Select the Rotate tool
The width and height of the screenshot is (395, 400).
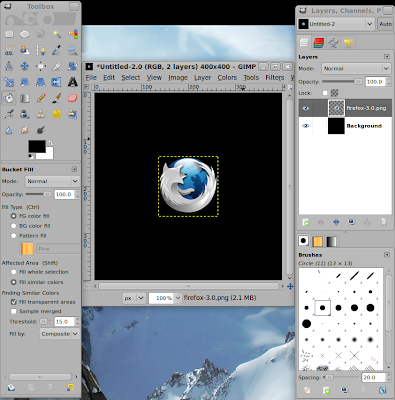[x=73, y=66]
